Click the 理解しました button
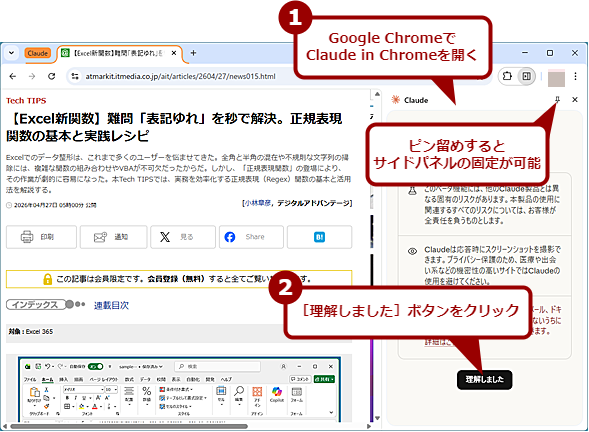 (x=485, y=379)
